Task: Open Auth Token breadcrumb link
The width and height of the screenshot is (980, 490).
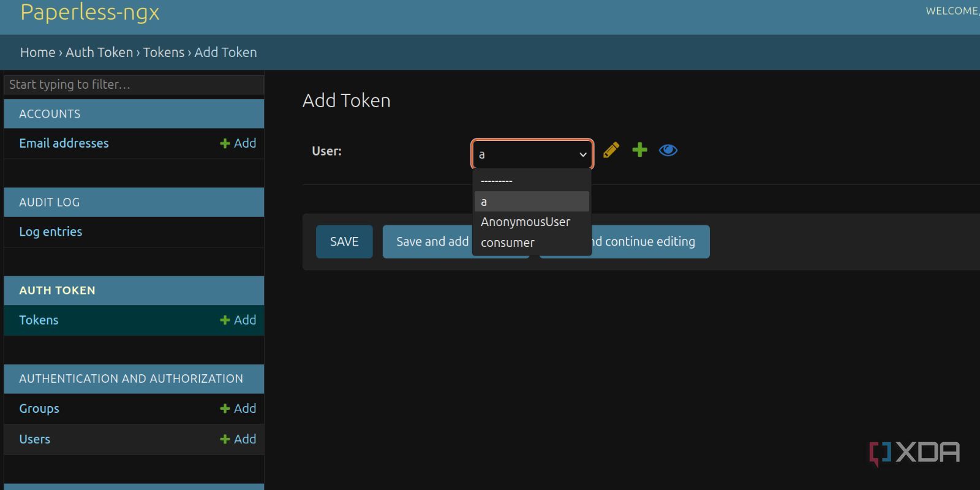Action: pos(99,53)
